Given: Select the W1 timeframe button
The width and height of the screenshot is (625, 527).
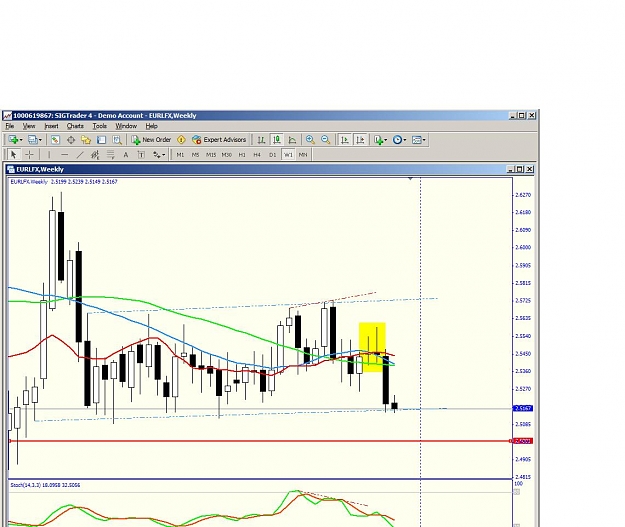Looking at the screenshot, I should (288, 155).
